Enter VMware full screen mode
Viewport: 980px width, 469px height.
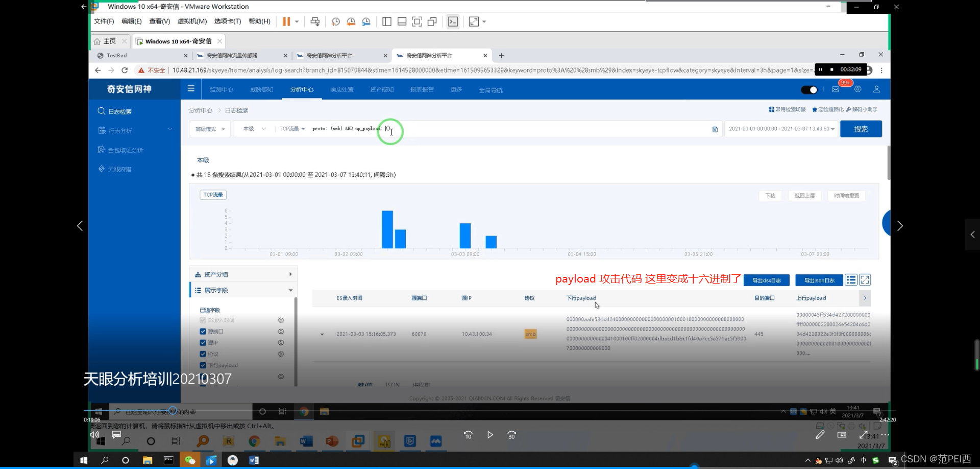(417, 21)
